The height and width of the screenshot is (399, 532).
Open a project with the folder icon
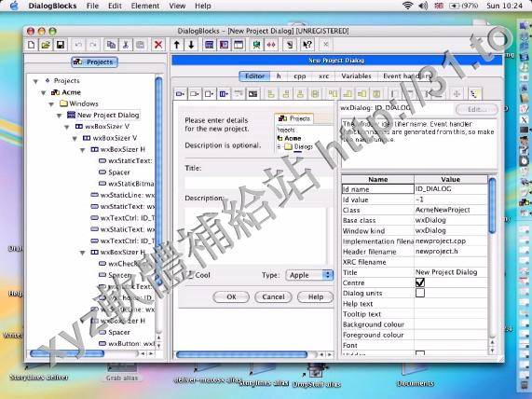click(x=46, y=45)
